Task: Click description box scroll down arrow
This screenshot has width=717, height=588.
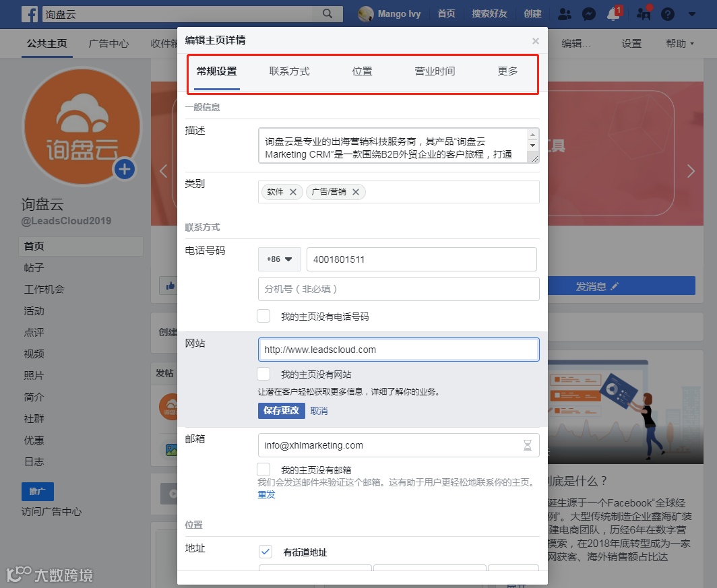Action: point(532,145)
